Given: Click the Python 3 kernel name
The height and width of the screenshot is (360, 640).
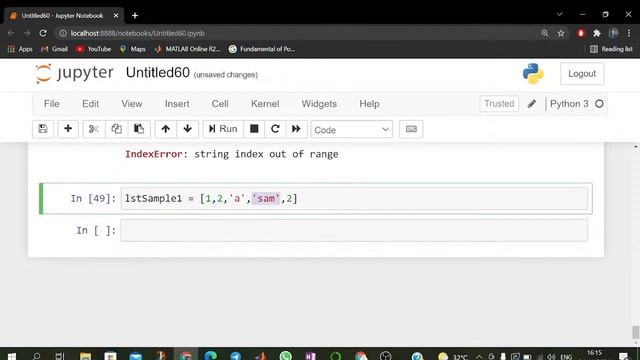Looking at the screenshot, I should [569, 104].
